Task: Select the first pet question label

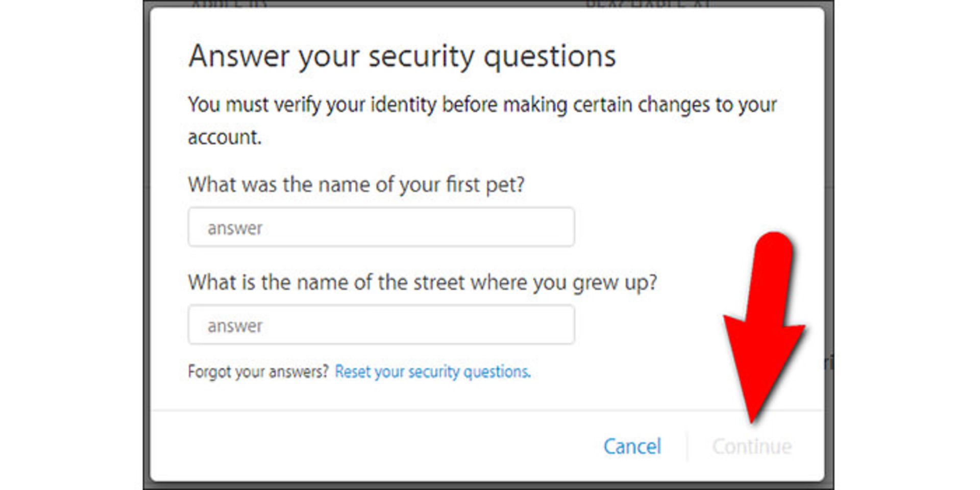Action: [x=356, y=184]
